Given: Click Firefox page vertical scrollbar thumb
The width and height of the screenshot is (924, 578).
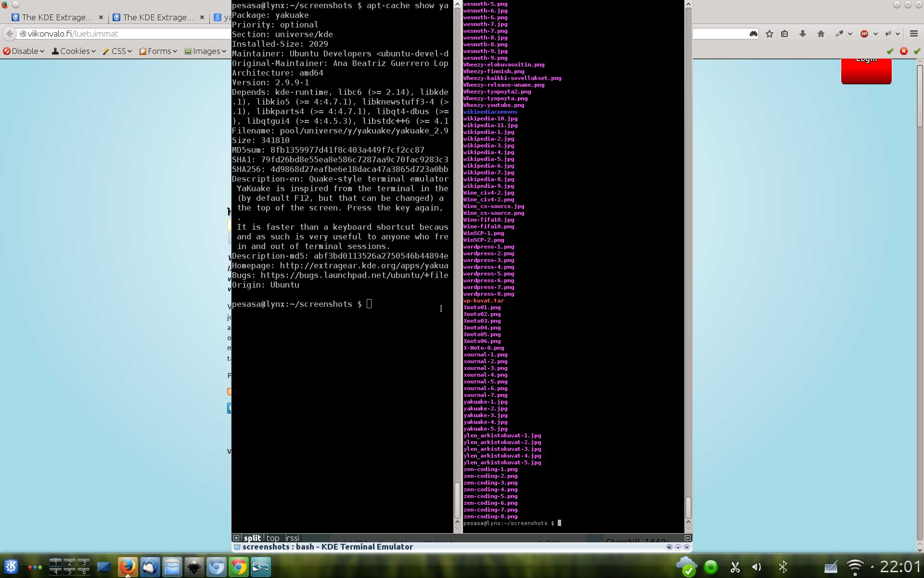Looking at the screenshot, I should (920, 96).
